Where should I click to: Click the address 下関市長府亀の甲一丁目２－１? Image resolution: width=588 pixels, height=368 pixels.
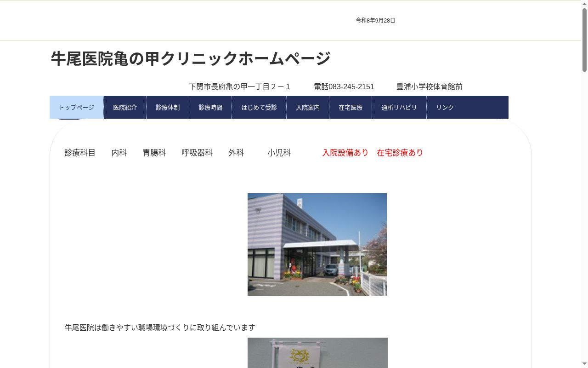[x=240, y=86]
